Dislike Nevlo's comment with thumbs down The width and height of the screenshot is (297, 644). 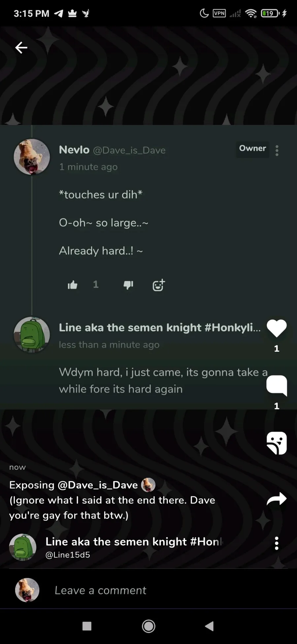tap(128, 285)
